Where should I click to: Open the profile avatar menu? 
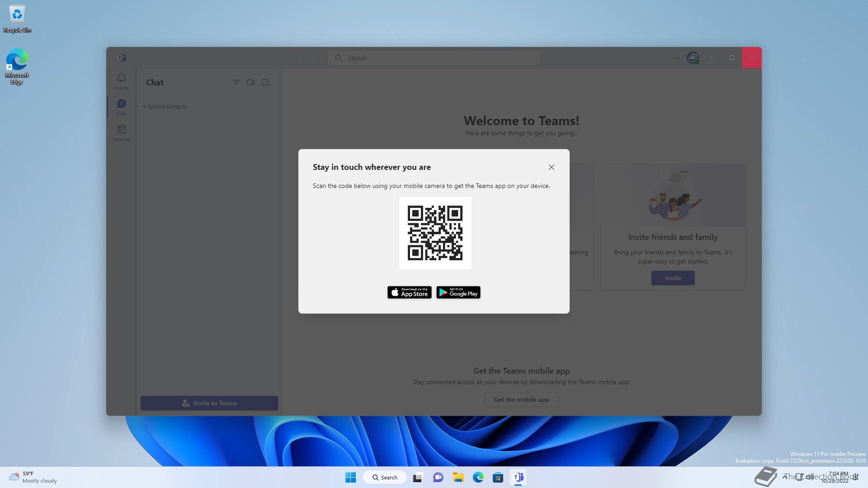(x=693, y=58)
